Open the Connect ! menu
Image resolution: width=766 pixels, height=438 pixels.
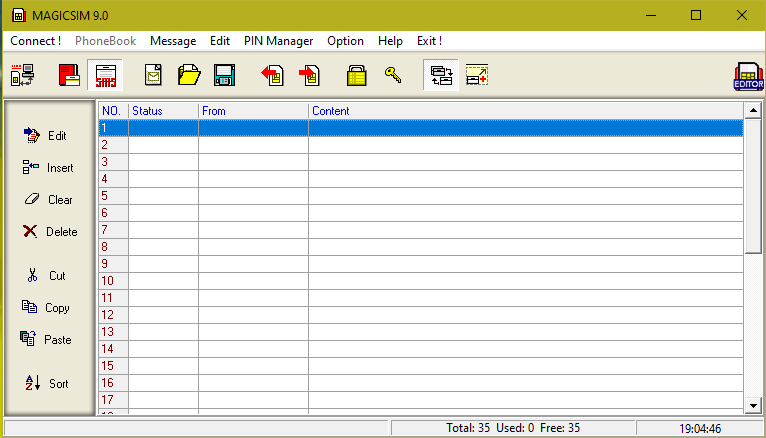(36, 41)
